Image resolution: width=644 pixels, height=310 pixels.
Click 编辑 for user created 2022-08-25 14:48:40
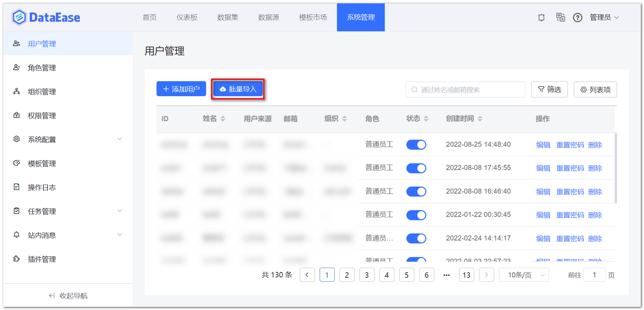pos(543,145)
